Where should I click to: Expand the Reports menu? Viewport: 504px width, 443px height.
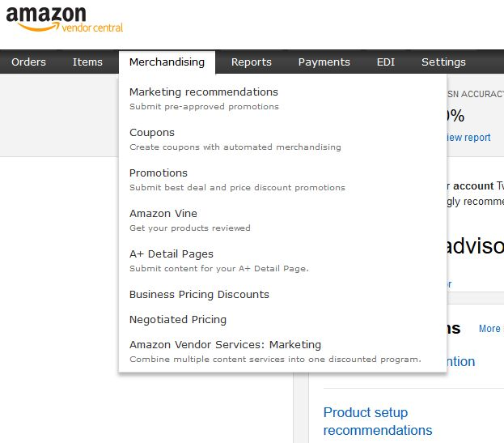pos(252,62)
